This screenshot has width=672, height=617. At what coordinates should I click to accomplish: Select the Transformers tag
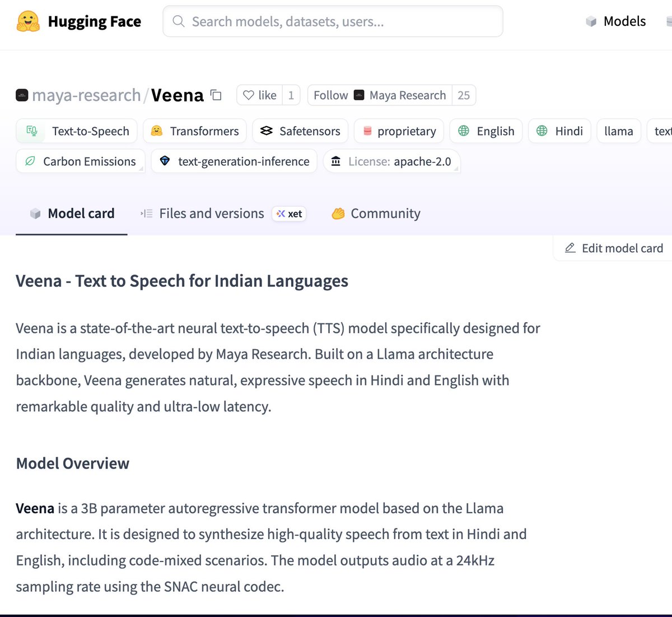pos(195,131)
